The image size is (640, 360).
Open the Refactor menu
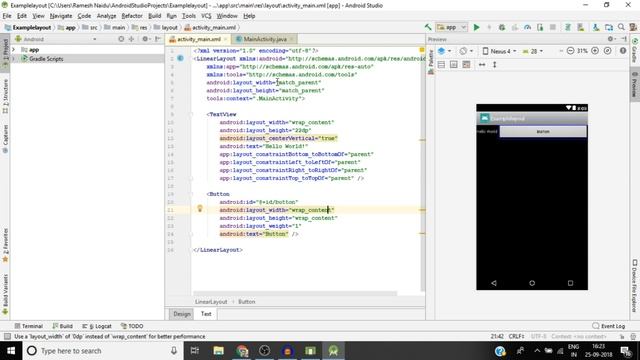[x=132, y=16]
